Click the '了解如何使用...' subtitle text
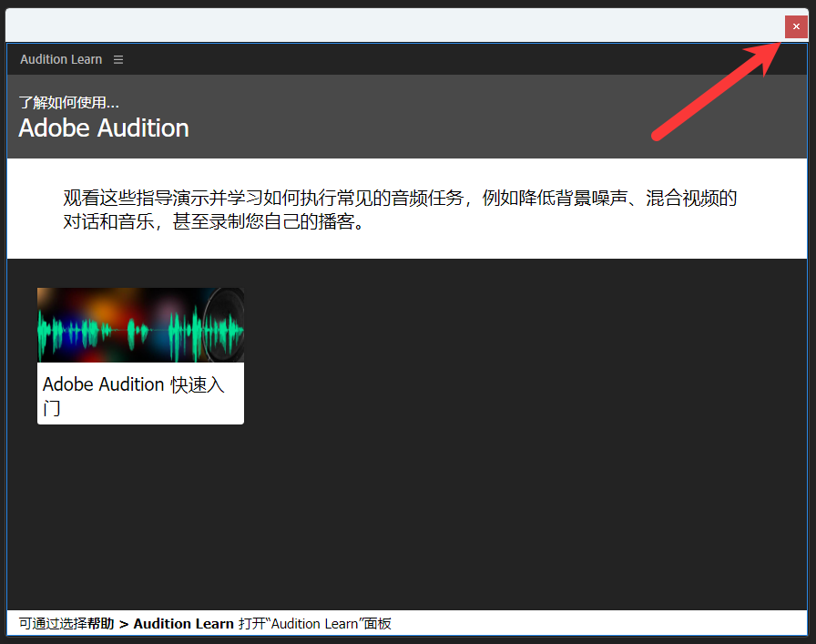816x644 pixels. [x=68, y=103]
